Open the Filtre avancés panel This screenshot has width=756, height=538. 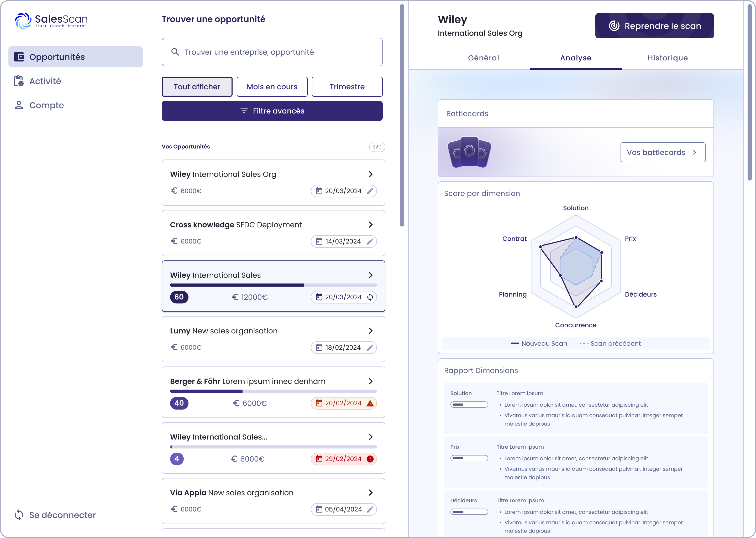272,111
